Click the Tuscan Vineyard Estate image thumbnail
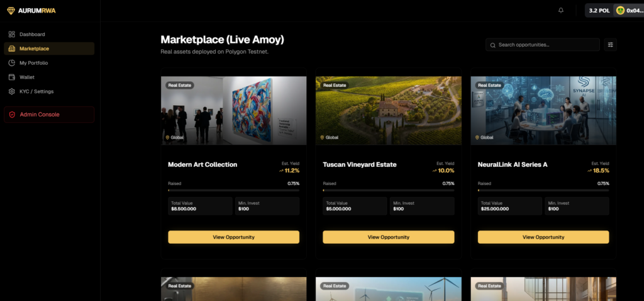The image size is (644, 301). tap(389, 111)
